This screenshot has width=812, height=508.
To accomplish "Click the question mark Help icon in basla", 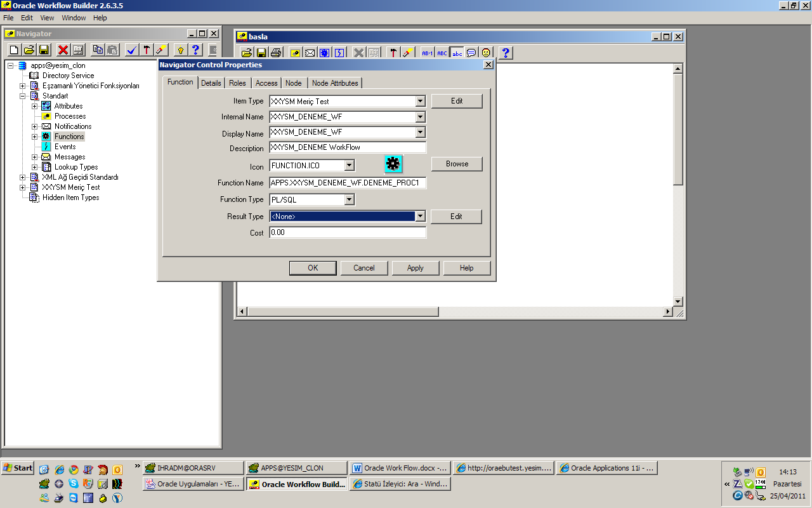I will (x=506, y=53).
